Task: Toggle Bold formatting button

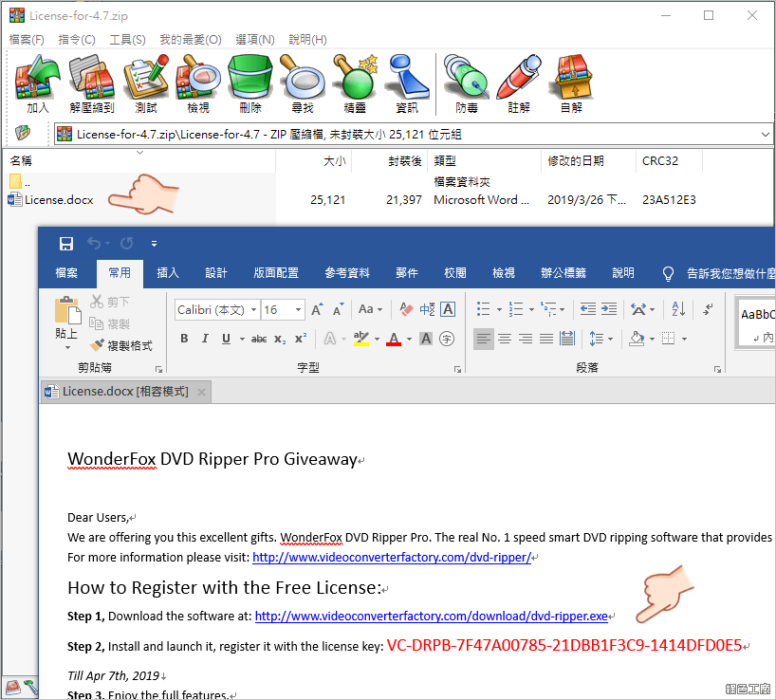Action: (x=184, y=339)
